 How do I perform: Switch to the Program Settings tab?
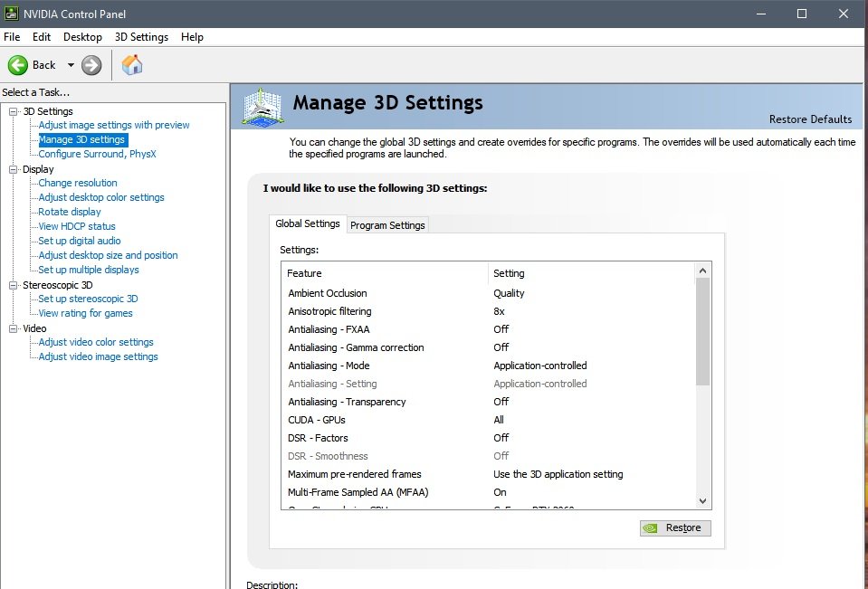(x=387, y=225)
